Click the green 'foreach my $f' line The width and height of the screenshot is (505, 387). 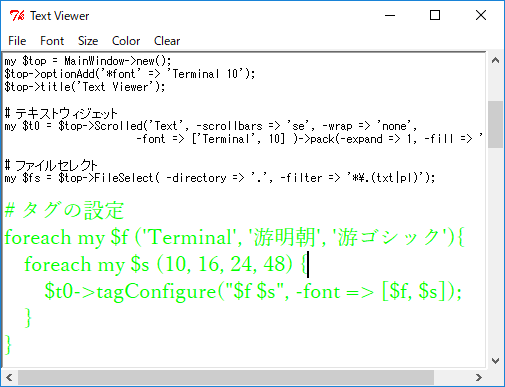(x=234, y=237)
